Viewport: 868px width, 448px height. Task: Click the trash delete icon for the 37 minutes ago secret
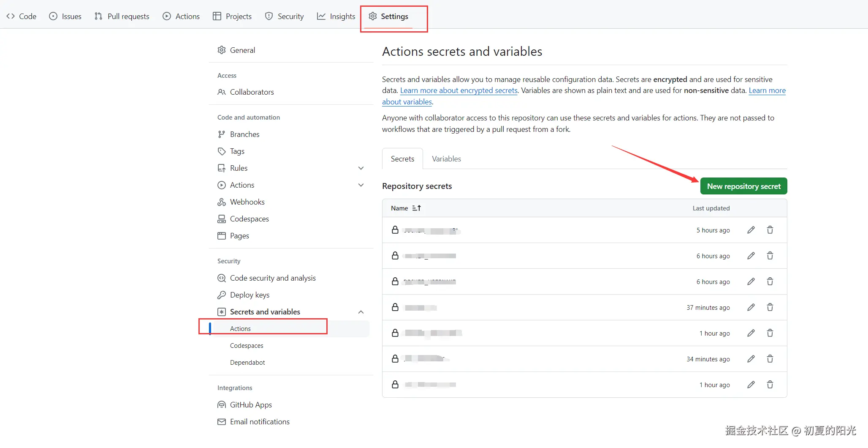770,307
